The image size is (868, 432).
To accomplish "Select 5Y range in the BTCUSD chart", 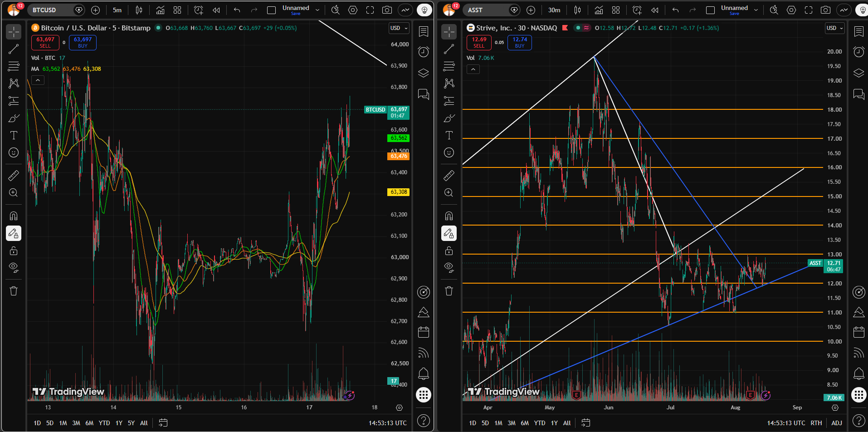I will coord(131,423).
